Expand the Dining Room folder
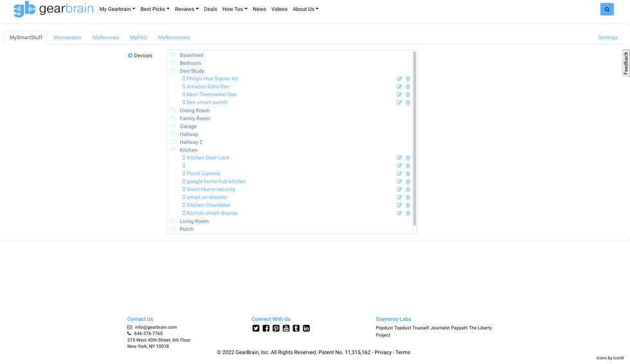630x364 pixels. pyautogui.click(x=173, y=110)
